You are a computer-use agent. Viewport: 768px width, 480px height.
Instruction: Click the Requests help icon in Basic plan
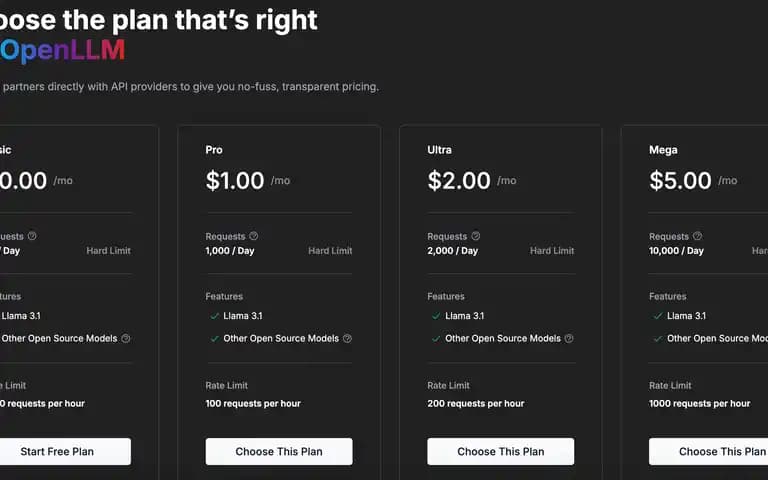click(x=32, y=236)
